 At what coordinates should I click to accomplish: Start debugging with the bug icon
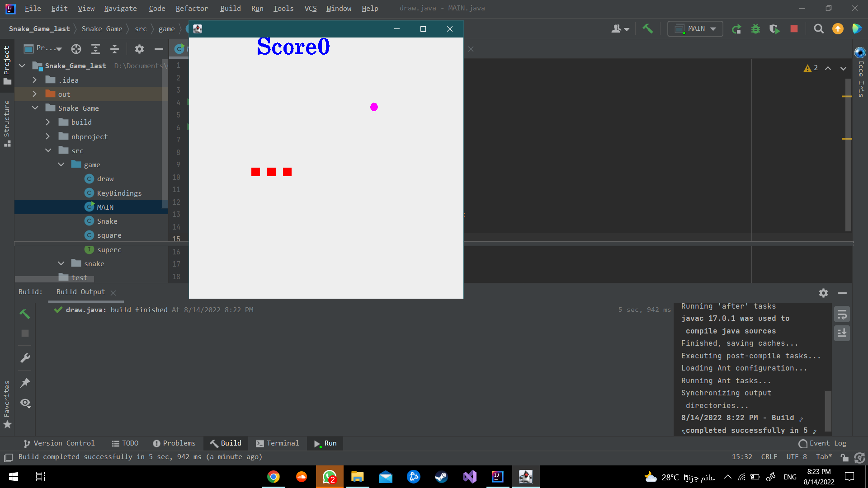click(755, 28)
